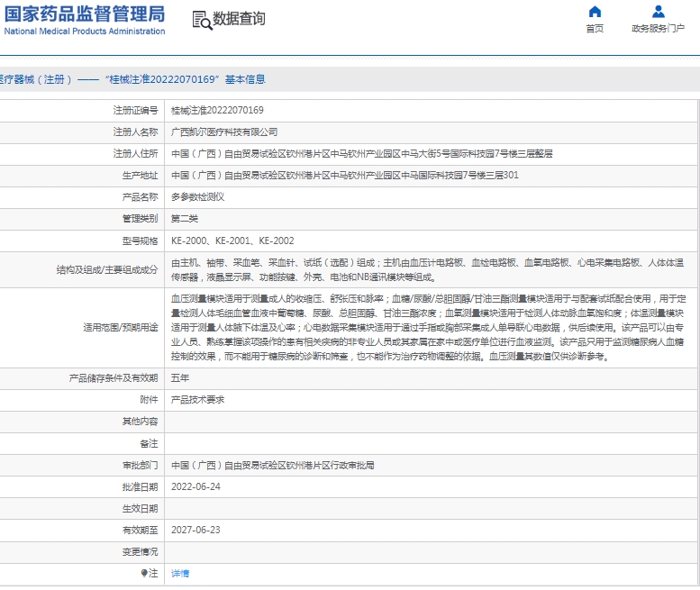Click the 数据查询 heading text
The height and width of the screenshot is (590, 700).
pos(239,19)
